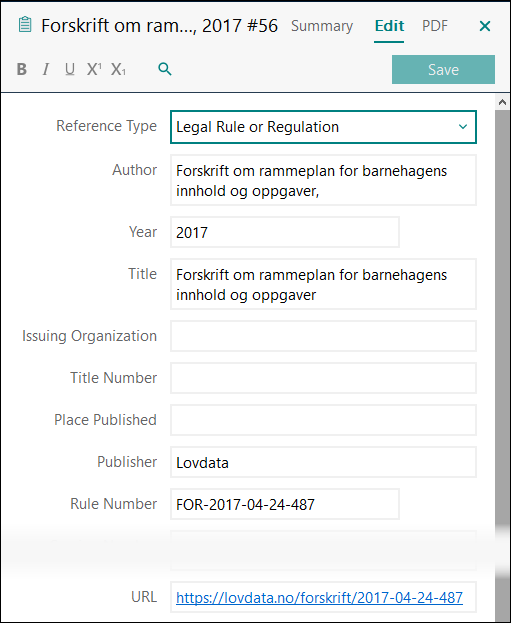Switch to the Summary tab
The image size is (511, 623).
322,26
